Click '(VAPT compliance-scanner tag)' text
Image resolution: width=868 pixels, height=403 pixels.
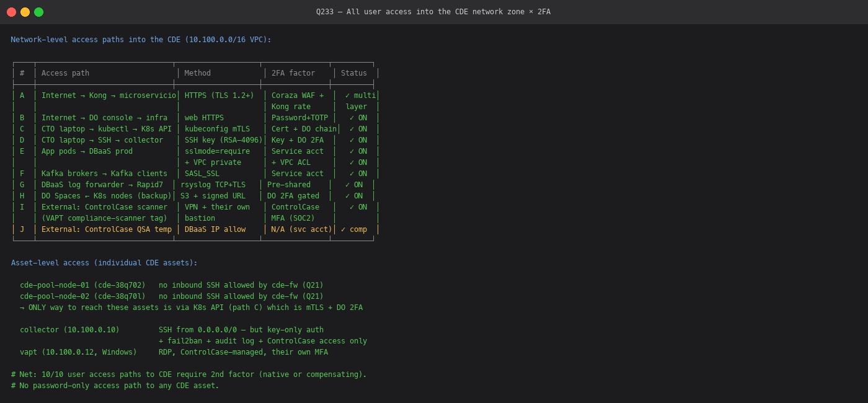click(104, 218)
